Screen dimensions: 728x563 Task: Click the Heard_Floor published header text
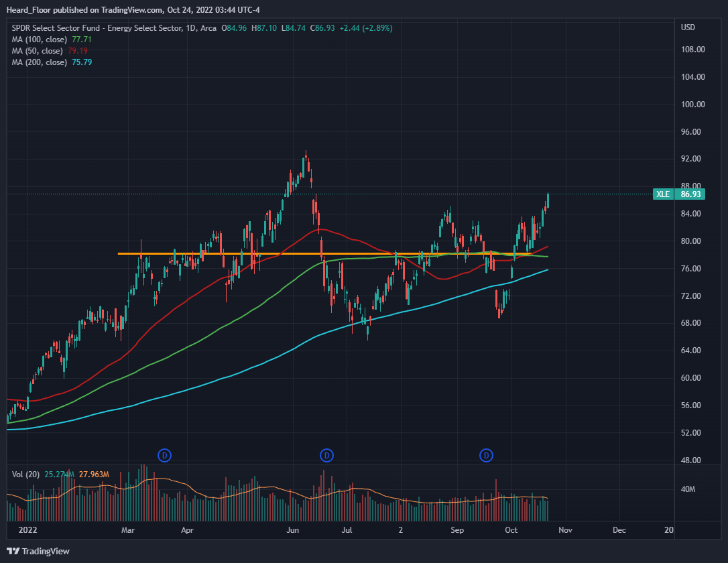[x=133, y=10]
